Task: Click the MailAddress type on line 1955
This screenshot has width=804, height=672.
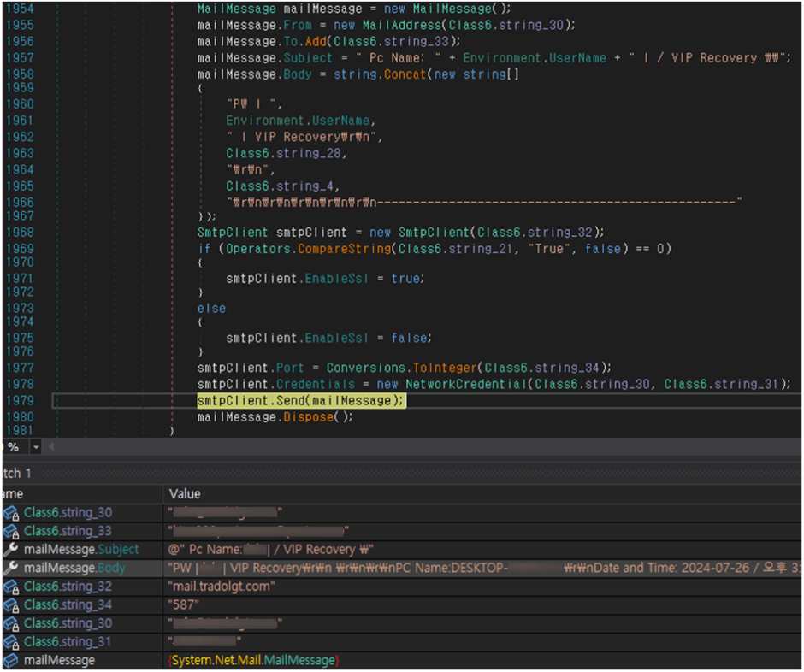Action: point(401,25)
